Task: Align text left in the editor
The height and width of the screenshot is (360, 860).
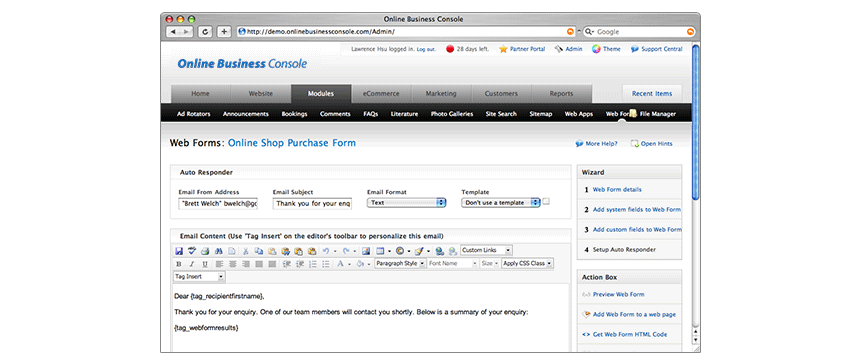Action: pos(219,264)
